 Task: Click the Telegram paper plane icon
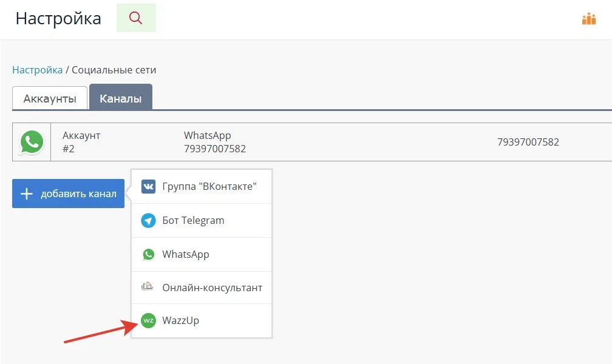pos(149,220)
